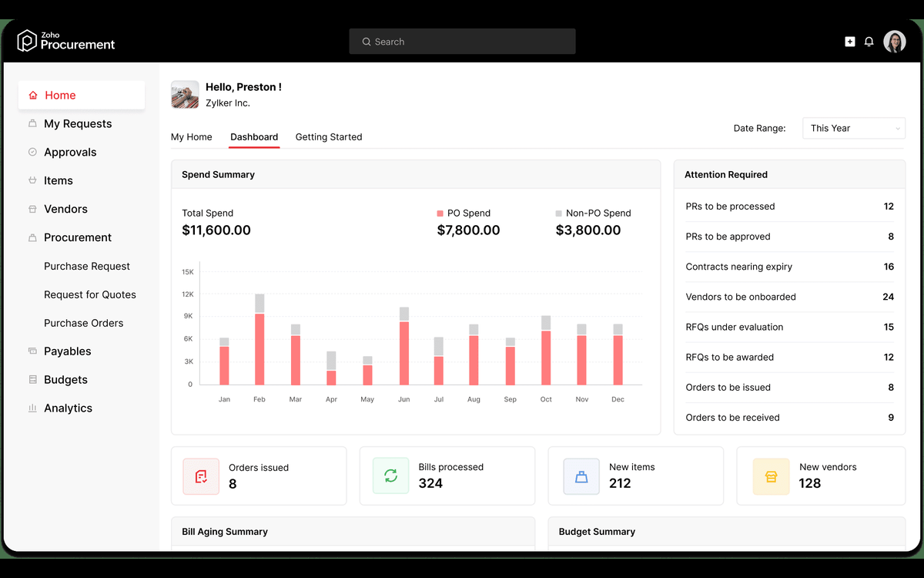Click the Feb bar in chart

click(259, 339)
